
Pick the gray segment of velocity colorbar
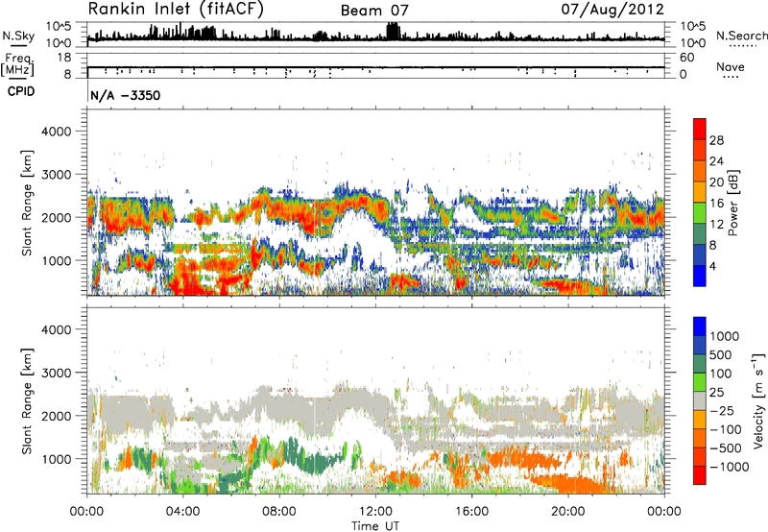(700, 400)
